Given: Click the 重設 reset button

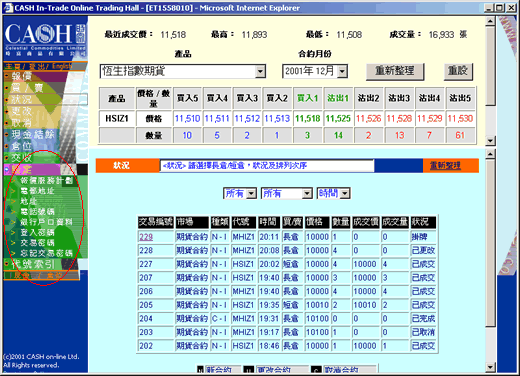Looking at the screenshot, I should point(458,71).
